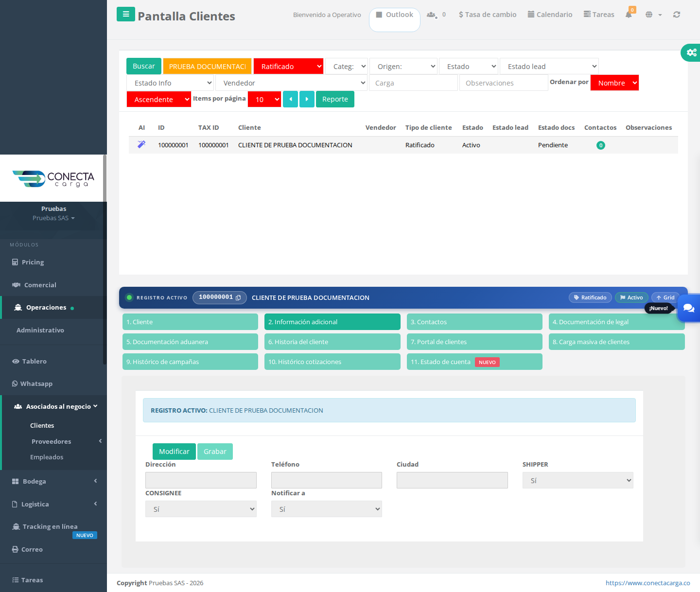Click the refresh icon in header
Screen dimensions: 700x592
(676, 15)
